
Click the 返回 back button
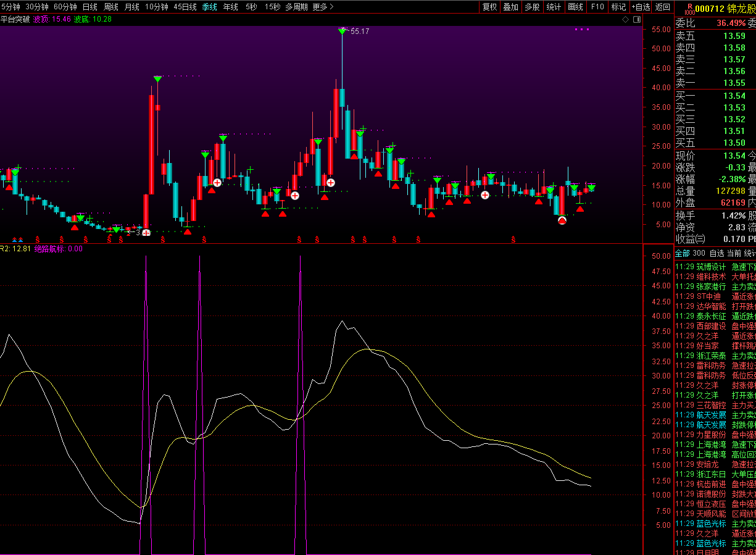[663, 7]
